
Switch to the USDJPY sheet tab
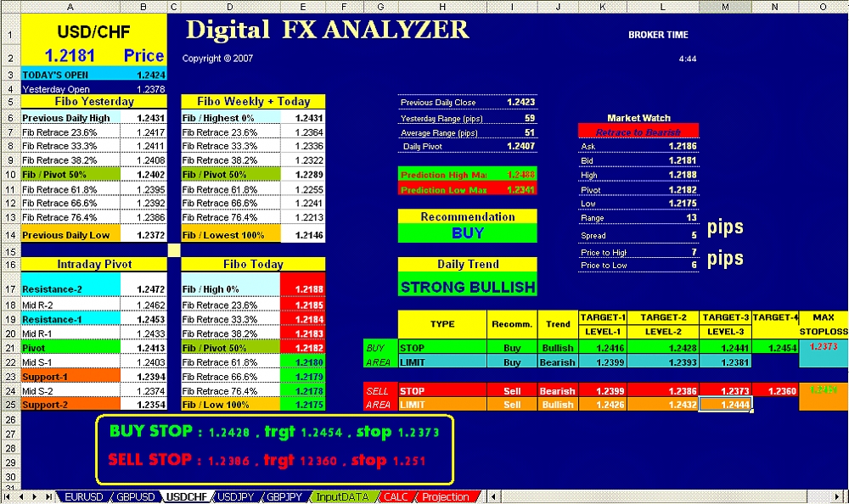[x=235, y=496]
